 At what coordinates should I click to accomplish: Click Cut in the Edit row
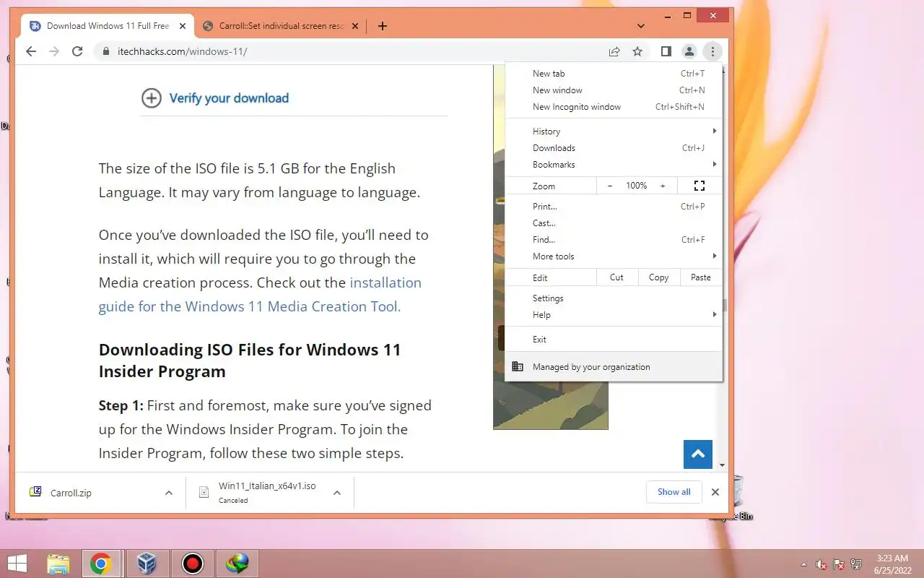[616, 277]
